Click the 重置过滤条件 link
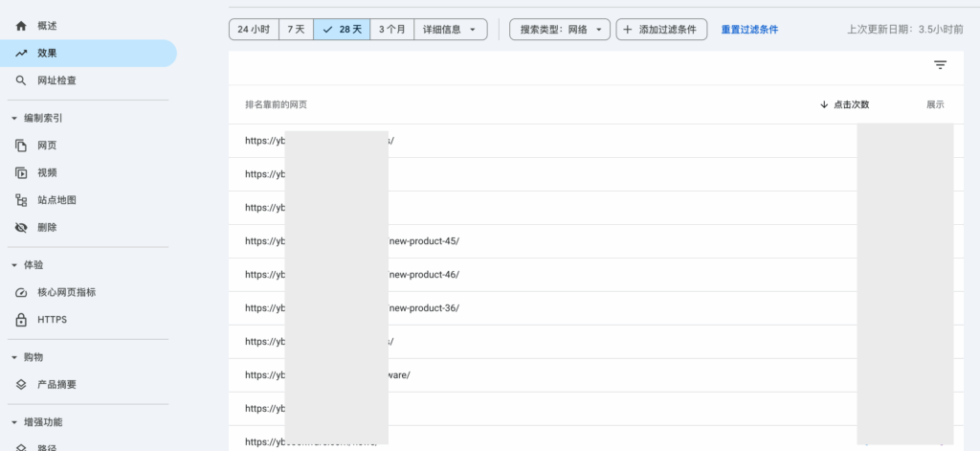The height and width of the screenshot is (451, 980). (749, 30)
